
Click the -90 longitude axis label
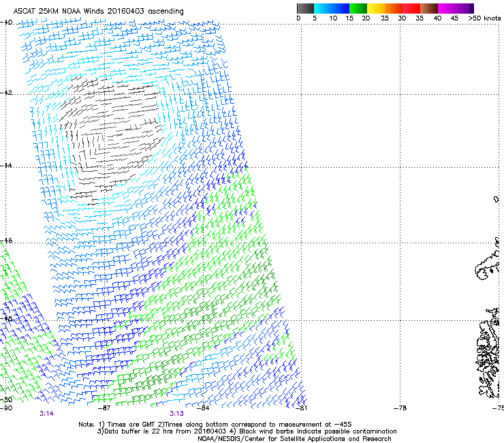click(6, 408)
